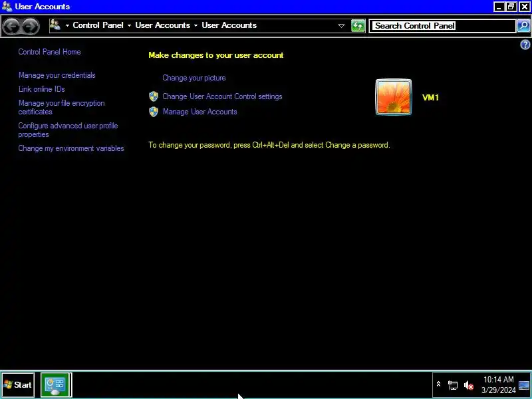Screen dimensions: 532x399
Task: Click shield icon beside Change User Account Control settings
Action: click(x=154, y=96)
